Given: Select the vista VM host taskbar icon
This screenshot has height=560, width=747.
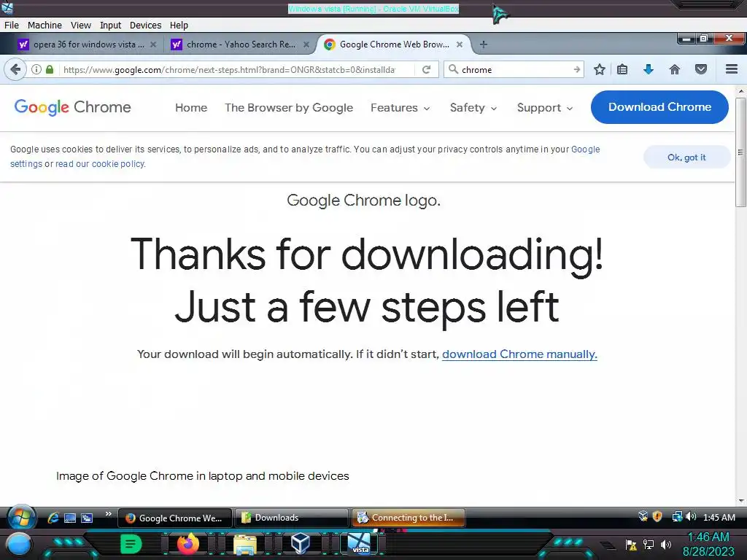Looking at the screenshot, I should (360, 544).
